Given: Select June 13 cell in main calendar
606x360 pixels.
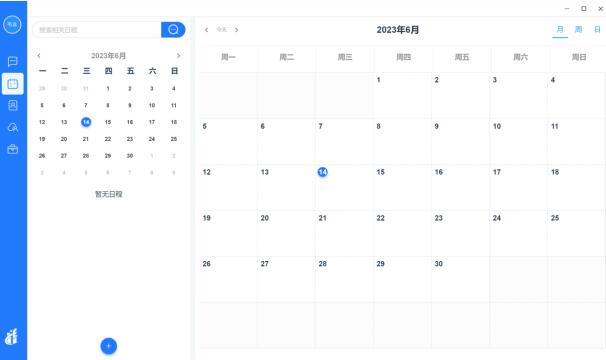Looking at the screenshot, I should 286,187.
